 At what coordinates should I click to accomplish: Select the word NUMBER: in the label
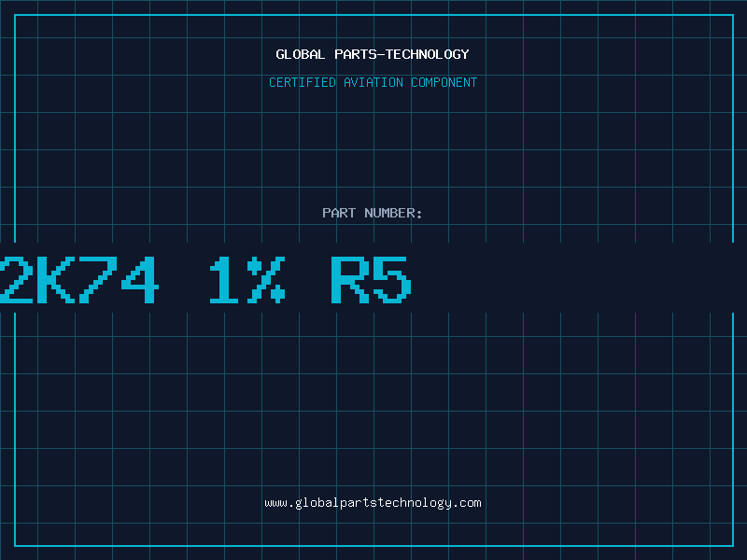pos(393,213)
